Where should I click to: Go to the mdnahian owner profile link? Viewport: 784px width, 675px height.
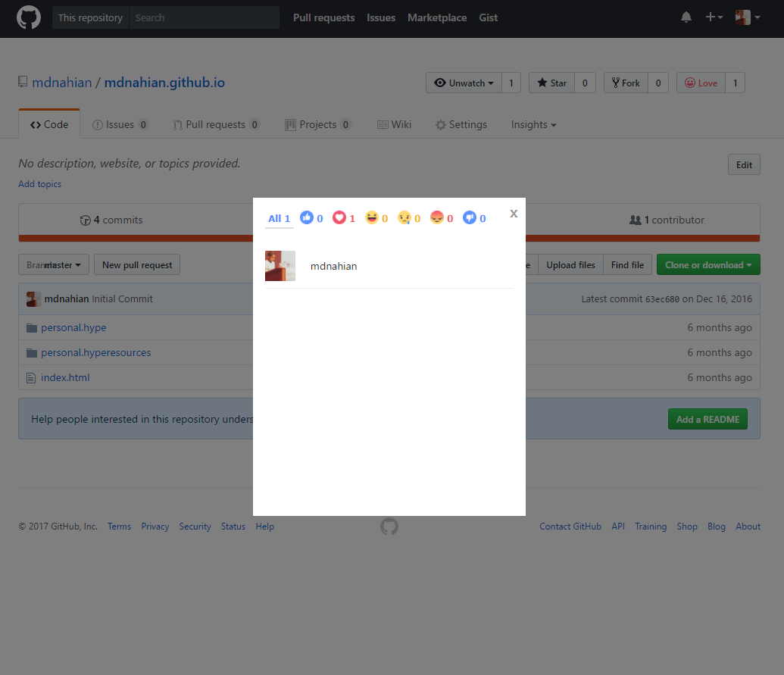[x=62, y=83]
